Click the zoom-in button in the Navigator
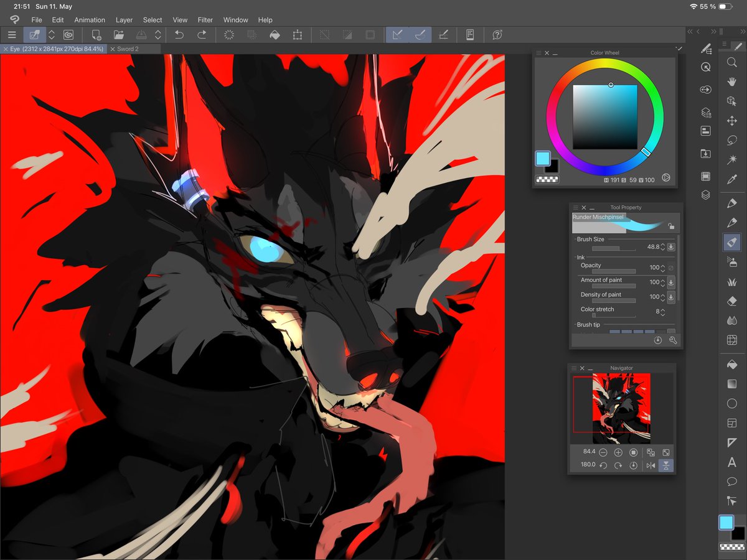 tap(618, 453)
